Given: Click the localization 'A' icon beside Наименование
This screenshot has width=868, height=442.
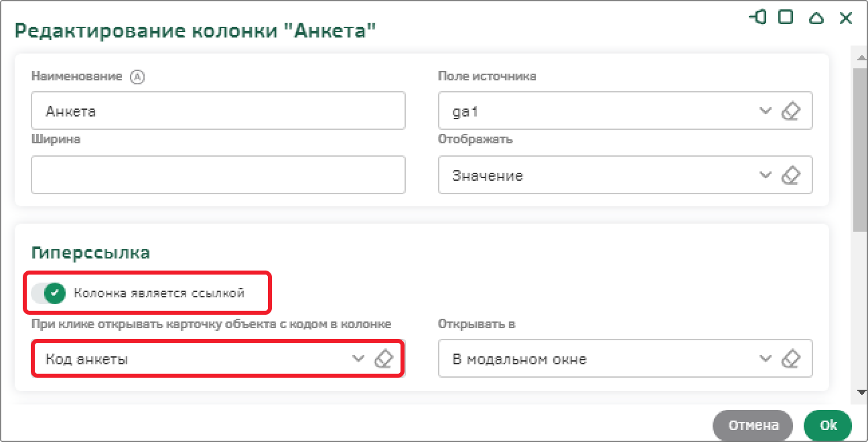Looking at the screenshot, I should [x=137, y=76].
